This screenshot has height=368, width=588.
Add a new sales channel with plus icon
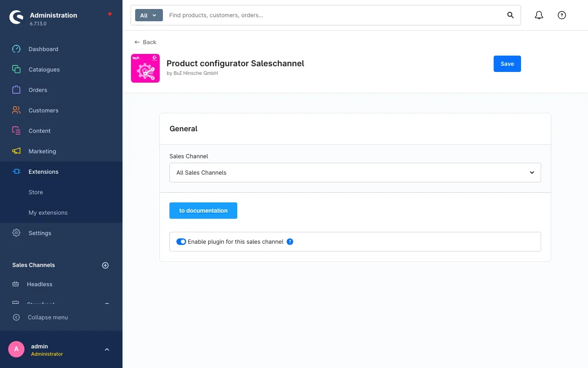click(x=105, y=265)
